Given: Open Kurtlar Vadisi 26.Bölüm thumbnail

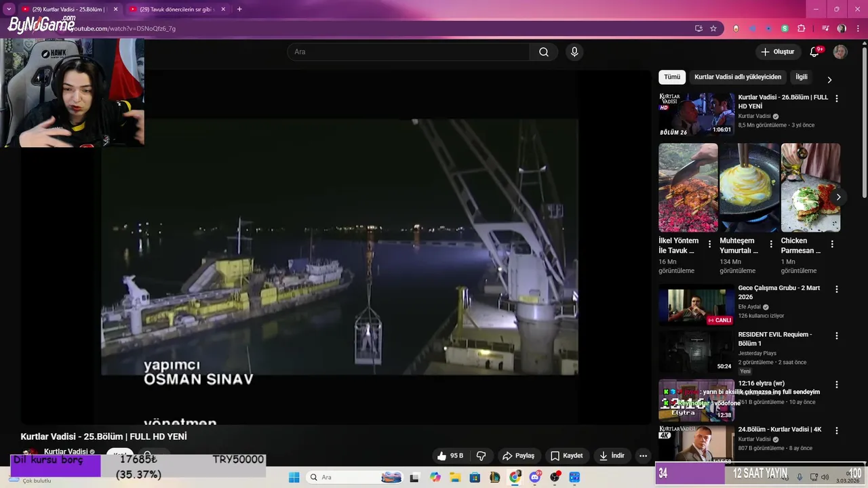Looking at the screenshot, I should click(x=696, y=115).
